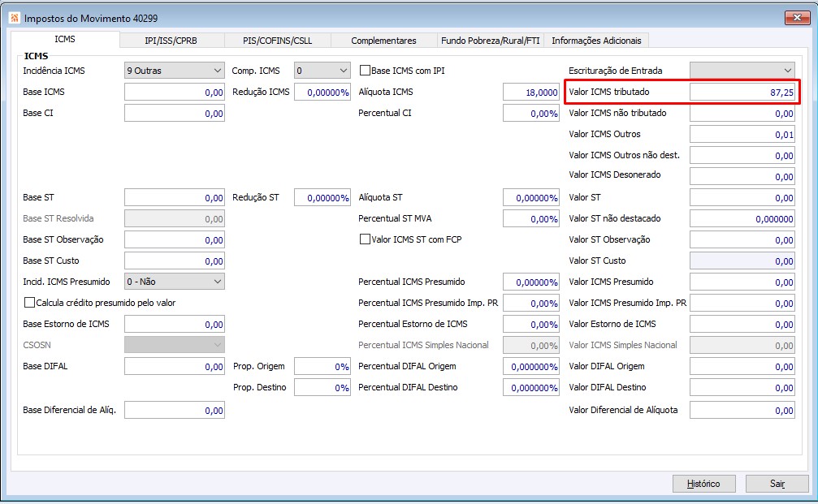Viewport: 818px width, 504px height.
Task: Focus Valor ICMS não tributado field
Action: 742,113
